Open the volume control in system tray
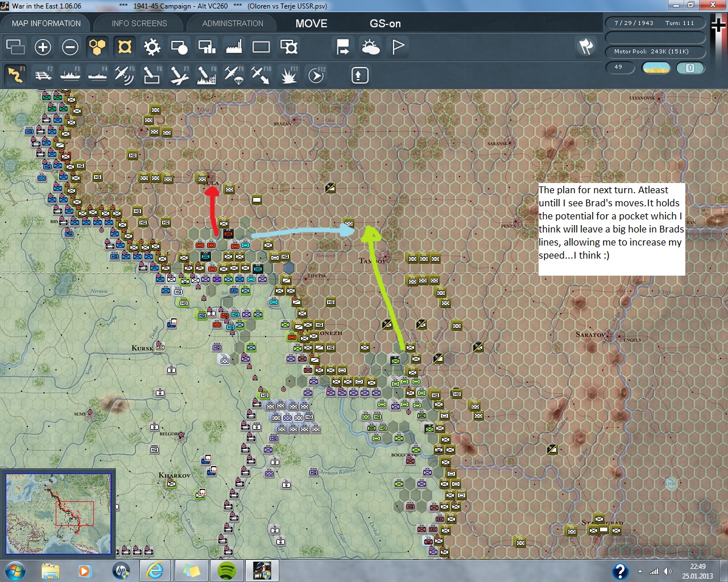728x582 pixels. (667, 571)
